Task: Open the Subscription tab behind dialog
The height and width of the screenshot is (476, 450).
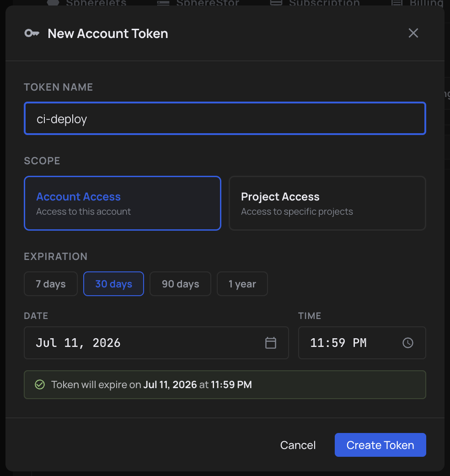Action: coord(315,3)
